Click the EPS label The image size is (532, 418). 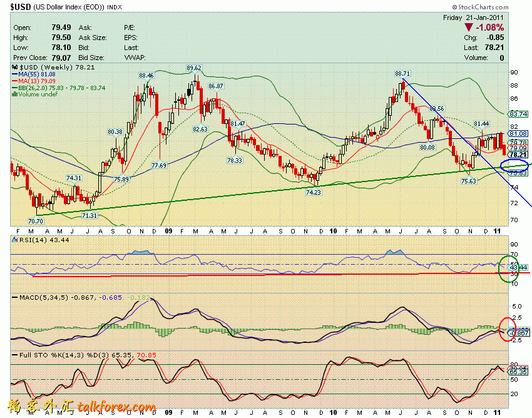(x=131, y=38)
